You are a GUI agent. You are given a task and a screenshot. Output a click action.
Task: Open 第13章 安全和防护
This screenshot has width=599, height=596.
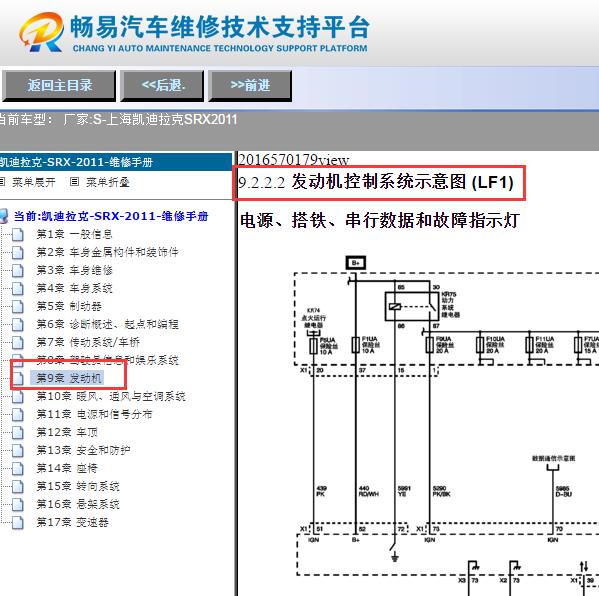(x=83, y=450)
